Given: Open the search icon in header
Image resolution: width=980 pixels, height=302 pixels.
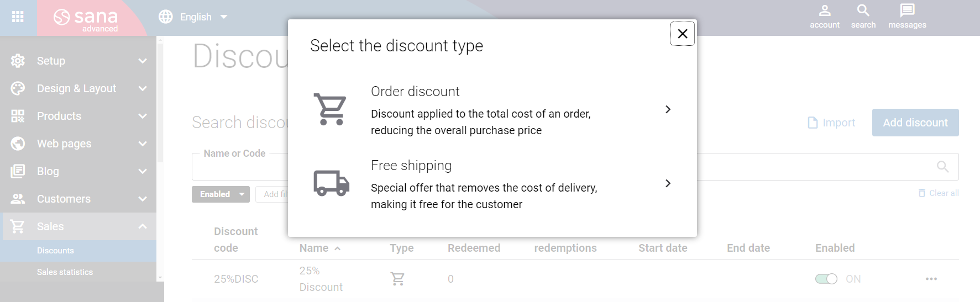Looking at the screenshot, I should [863, 17].
